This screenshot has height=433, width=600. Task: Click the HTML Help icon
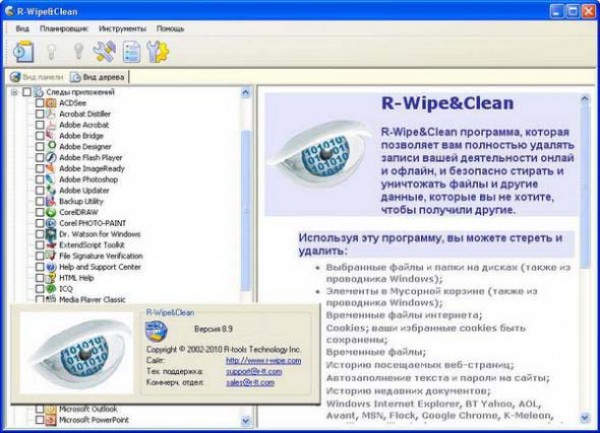pyautogui.click(x=51, y=278)
